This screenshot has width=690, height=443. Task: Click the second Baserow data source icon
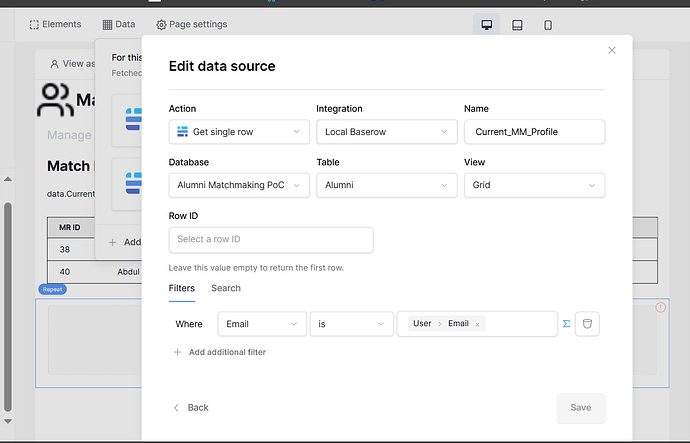pos(133,183)
